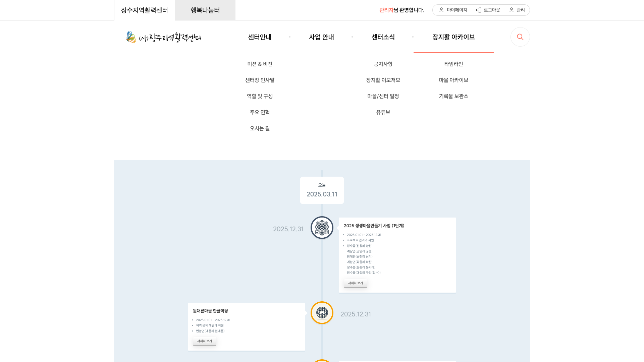
Task: Select 주요 연혁 submenu item
Action: (x=260, y=112)
